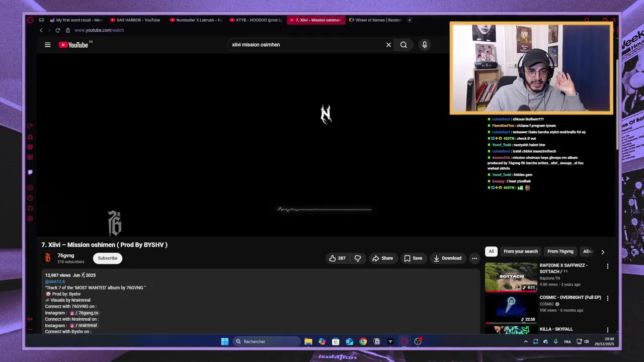Switch to 'My first word cloud' tab
644x362 pixels.
tap(76, 20)
